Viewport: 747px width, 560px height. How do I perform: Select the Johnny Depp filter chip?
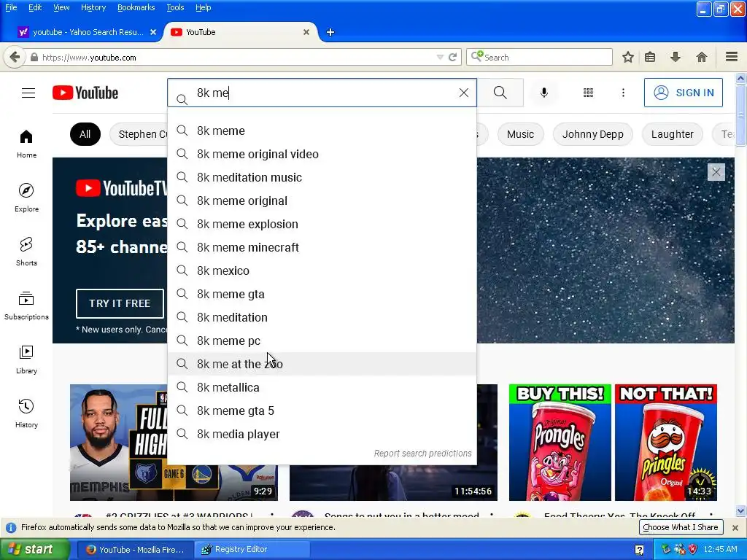[x=592, y=134]
